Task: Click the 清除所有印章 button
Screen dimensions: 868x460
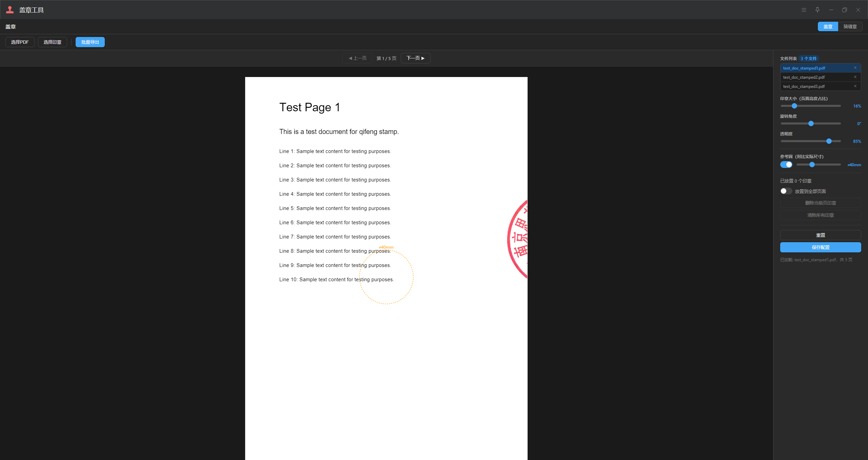Action: pos(821,215)
